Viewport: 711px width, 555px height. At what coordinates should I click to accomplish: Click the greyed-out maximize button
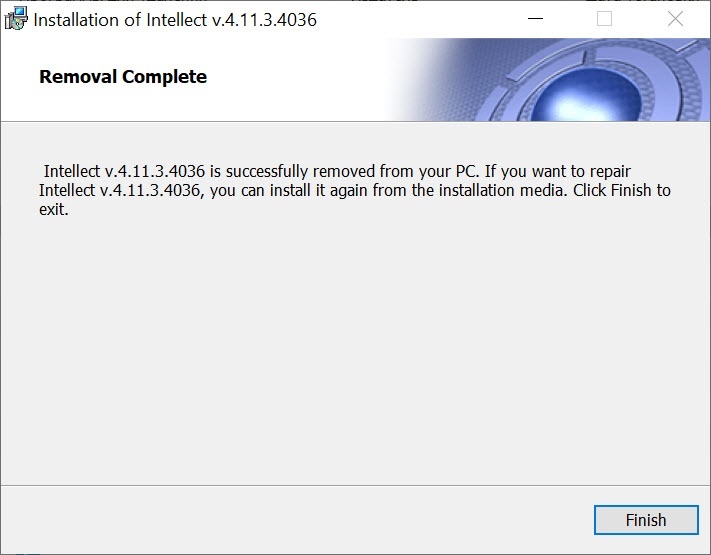coord(604,19)
